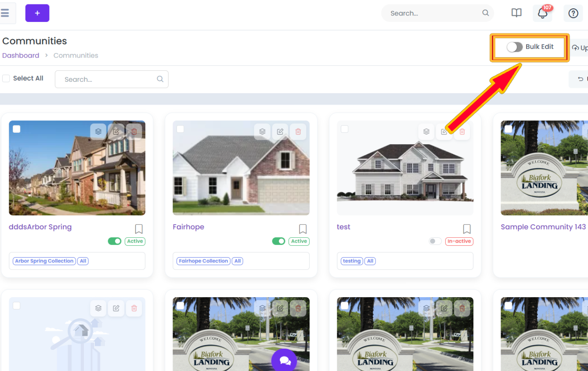Open the Sample Community 143 Bigfork thumbnail
588x371 pixels.
pyautogui.click(x=544, y=168)
